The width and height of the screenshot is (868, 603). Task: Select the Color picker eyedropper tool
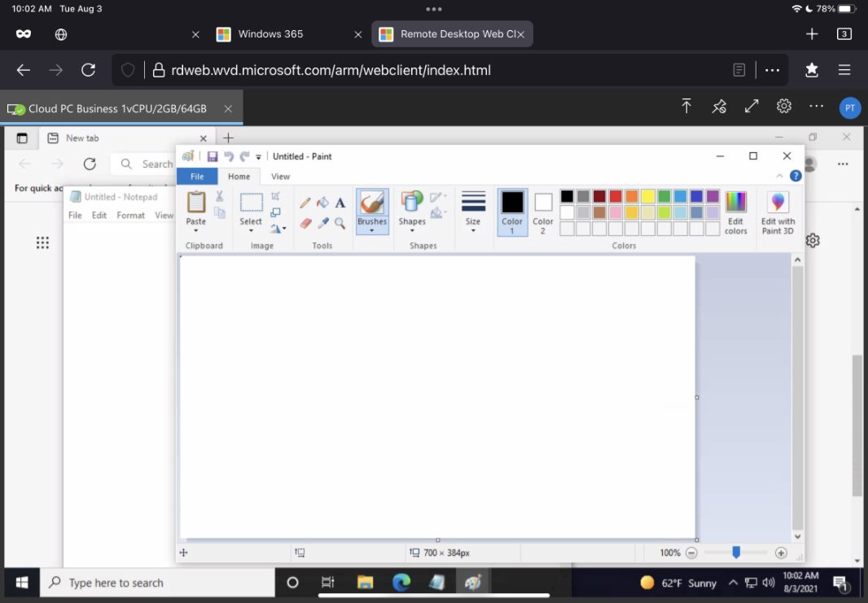click(x=322, y=223)
